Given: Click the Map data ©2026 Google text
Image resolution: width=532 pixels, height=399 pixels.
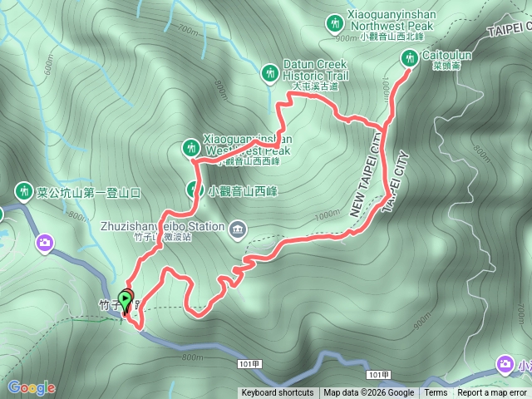Looking at the screenshot, I should click(368, 393).
